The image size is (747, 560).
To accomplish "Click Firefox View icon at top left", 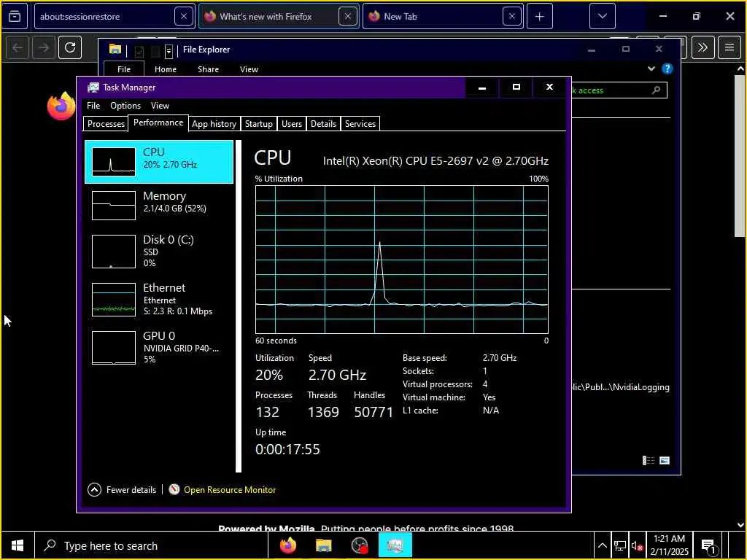I will tap(15, 17).
